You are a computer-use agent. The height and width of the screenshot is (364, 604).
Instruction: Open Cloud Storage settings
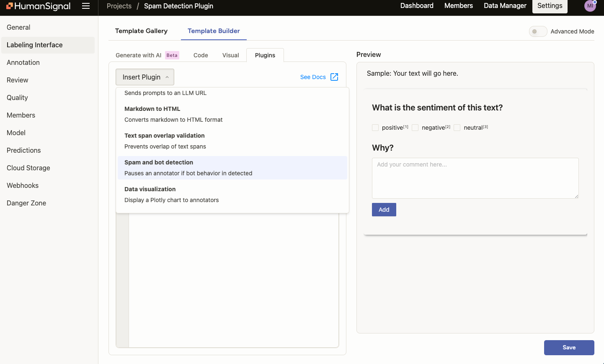(48, 168)
